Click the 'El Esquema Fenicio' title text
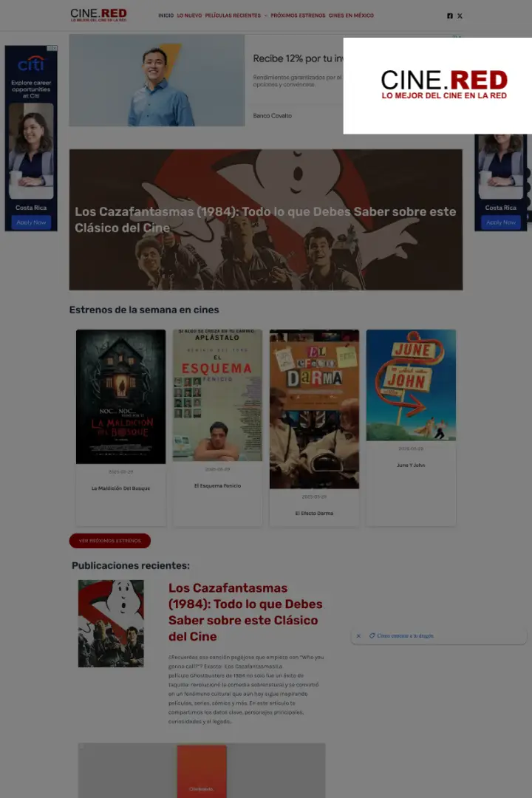 [217, 485]
